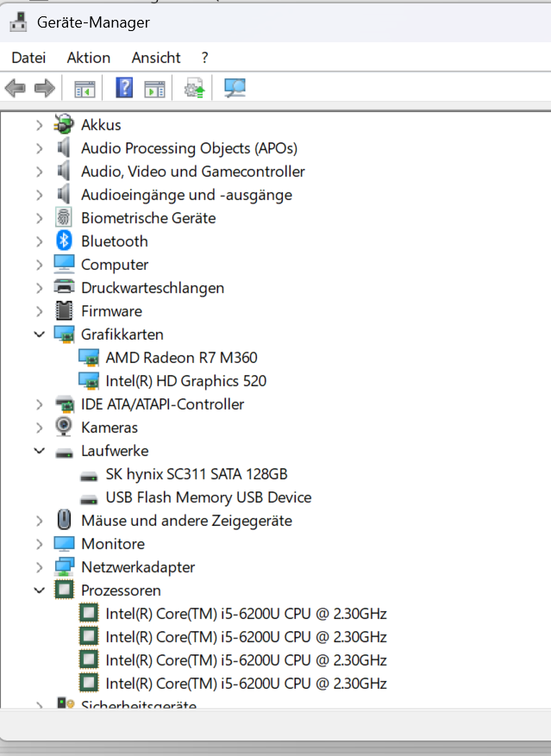Select USB Flash Memory USB Device
This screenshot has height=756, width=551.
pos(209,497)
